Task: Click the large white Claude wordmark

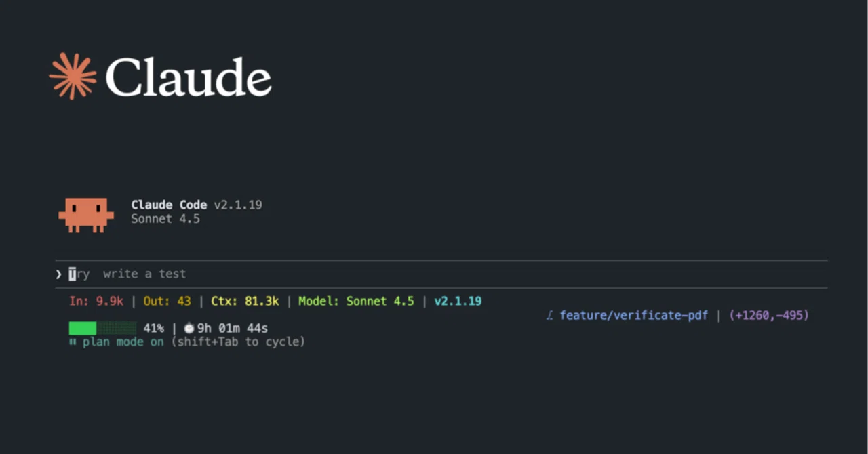Action: coord(189,77)
